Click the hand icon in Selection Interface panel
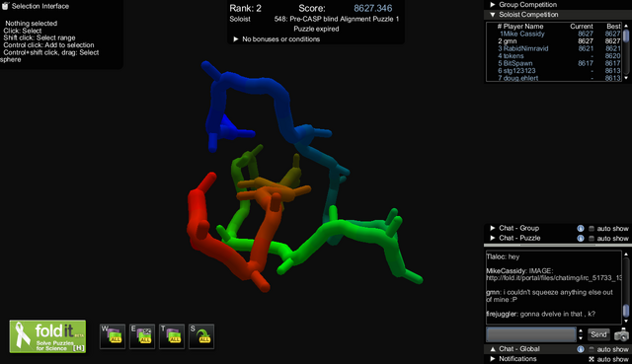This screenshot has height=364, width=632. point(5,6)
